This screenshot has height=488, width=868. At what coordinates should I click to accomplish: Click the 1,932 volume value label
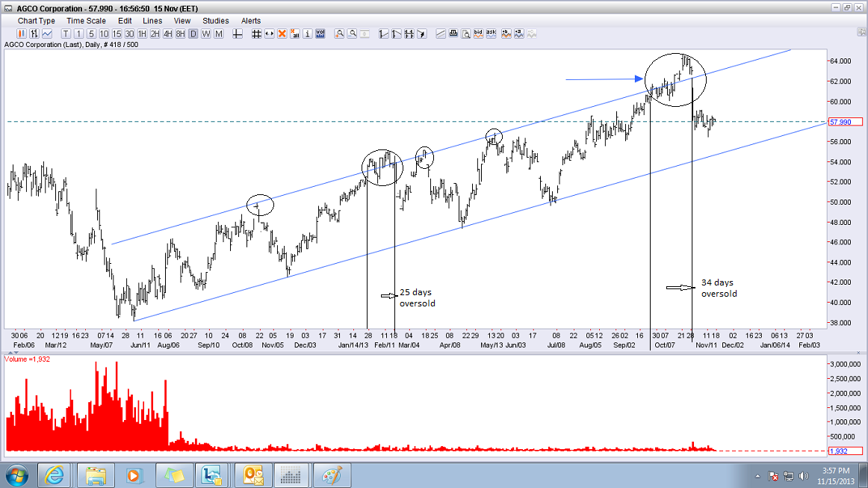click(846, 451)
